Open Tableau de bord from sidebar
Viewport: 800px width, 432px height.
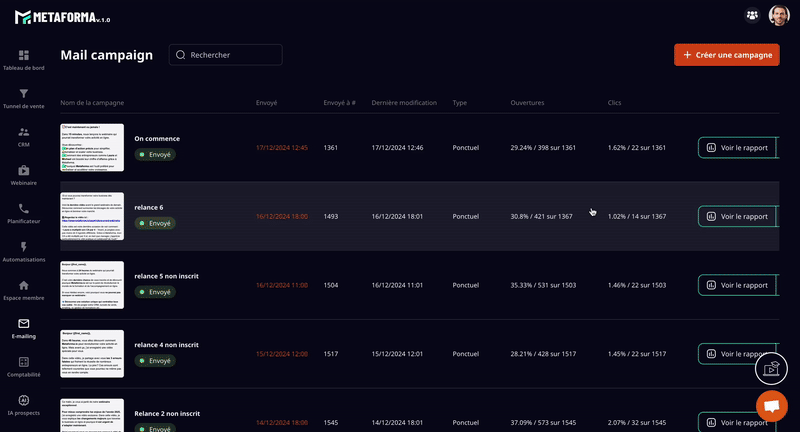pyautogui.click(x=24, y=59)
